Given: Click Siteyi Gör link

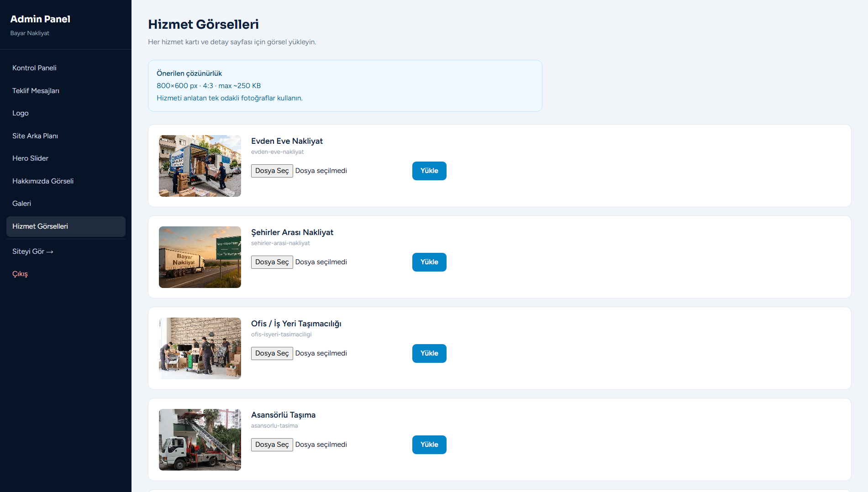Looking at the screenshot, I should tap(66, 251).
